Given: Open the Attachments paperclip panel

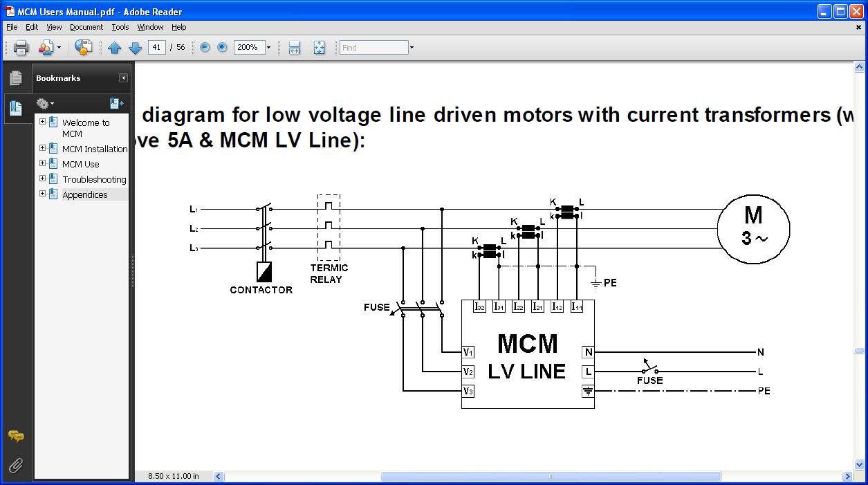Looking at the screenshot, I should pos(16,464).
